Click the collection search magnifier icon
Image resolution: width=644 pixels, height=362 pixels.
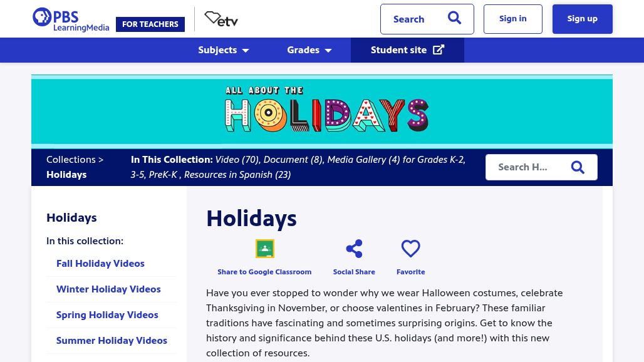(x=578, y=167)
